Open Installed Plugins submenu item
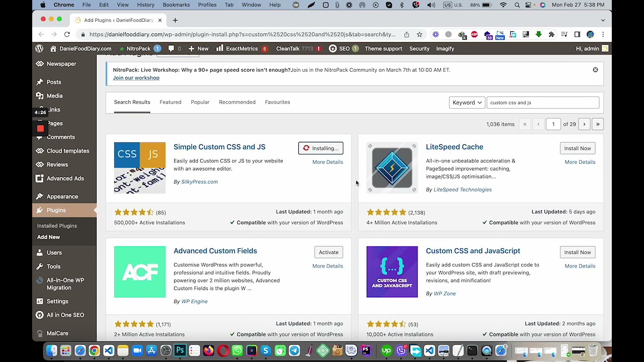Viewport: 644px width, 362px height. coord(57,226)
